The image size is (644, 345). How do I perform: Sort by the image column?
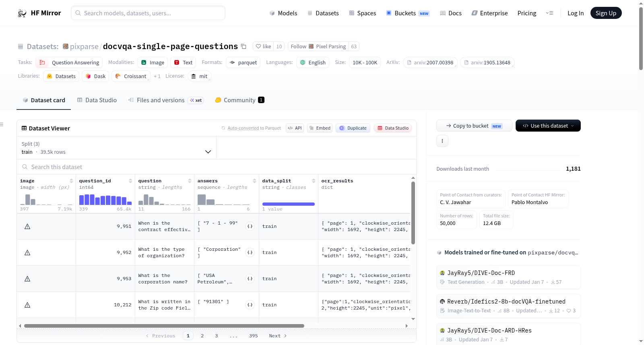point(71,181)
